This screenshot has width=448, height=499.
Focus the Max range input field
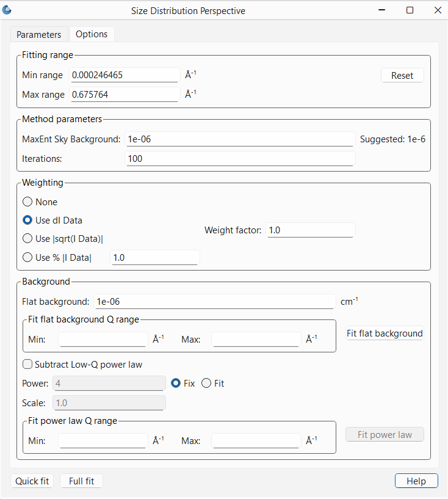click(125, 95)
